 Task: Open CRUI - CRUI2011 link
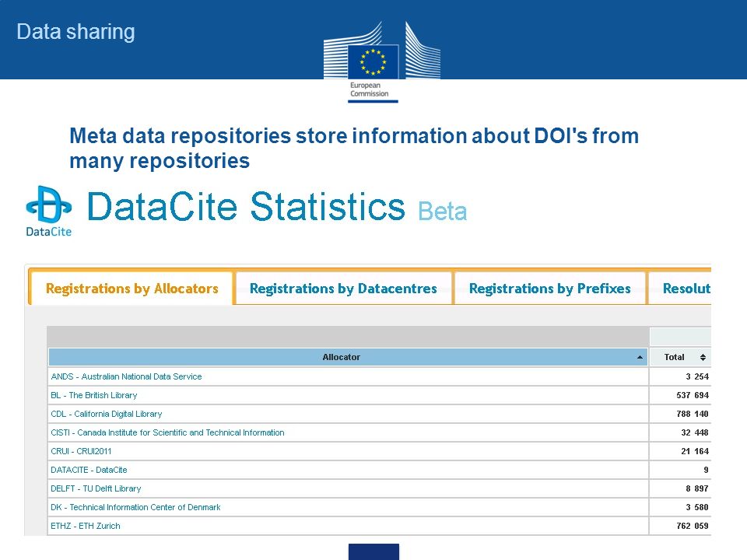click(x=81, y=451)
